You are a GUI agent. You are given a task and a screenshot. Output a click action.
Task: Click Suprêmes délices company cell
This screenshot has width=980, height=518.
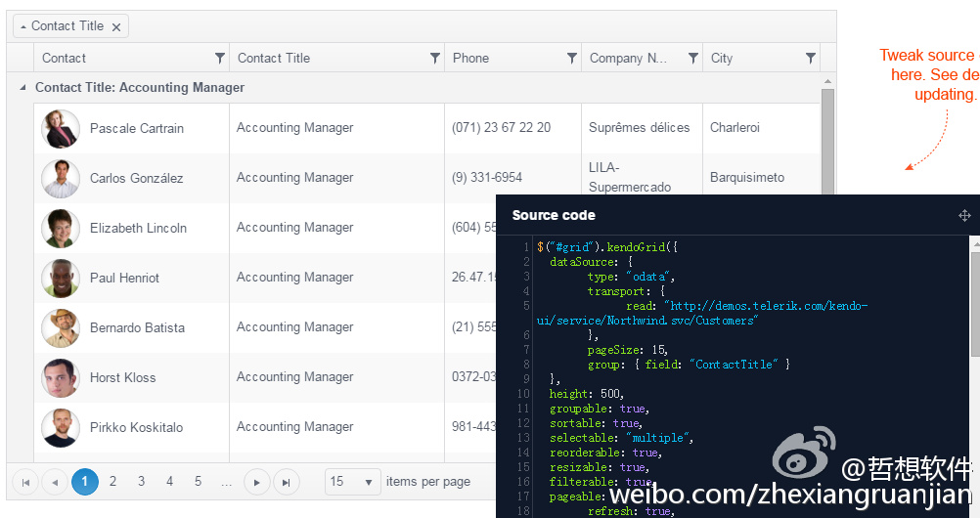(640, 127)
